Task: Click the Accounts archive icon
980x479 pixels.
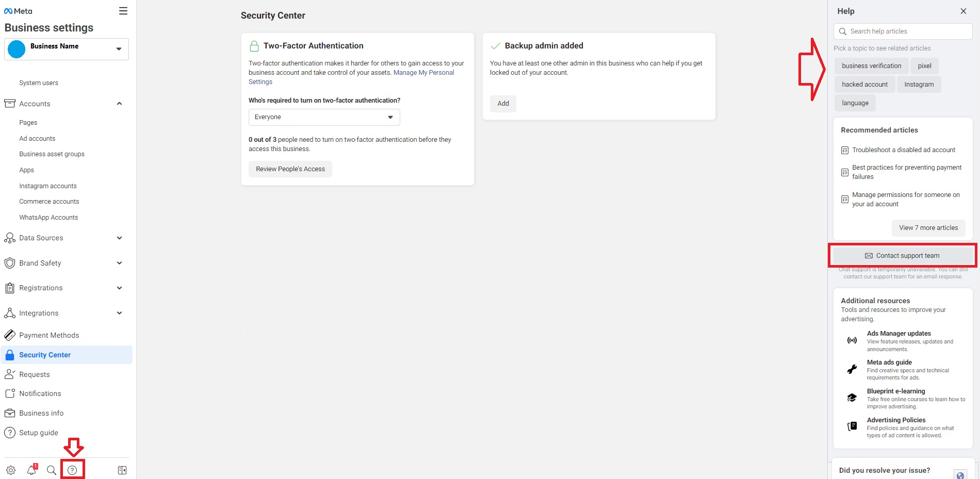Action: [10, 104]
